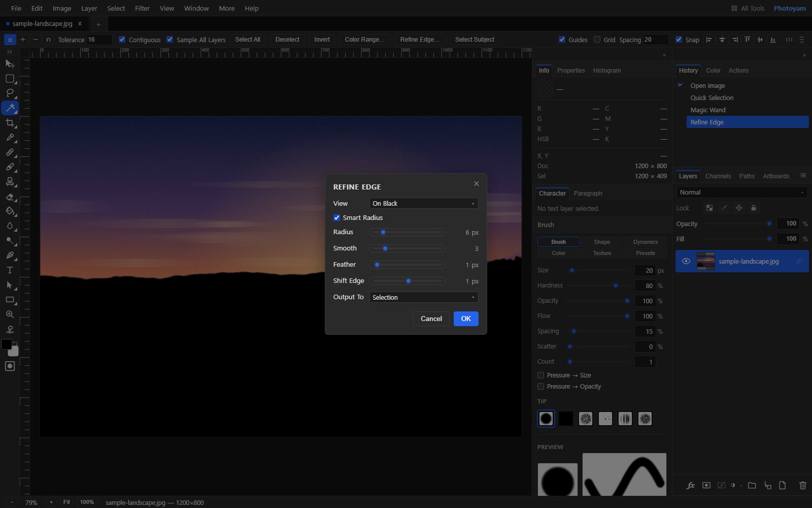Screen dimensions: 812x508
Task: Select the Eraser tool
Action: pyautogui.click(x=10, y=196)
